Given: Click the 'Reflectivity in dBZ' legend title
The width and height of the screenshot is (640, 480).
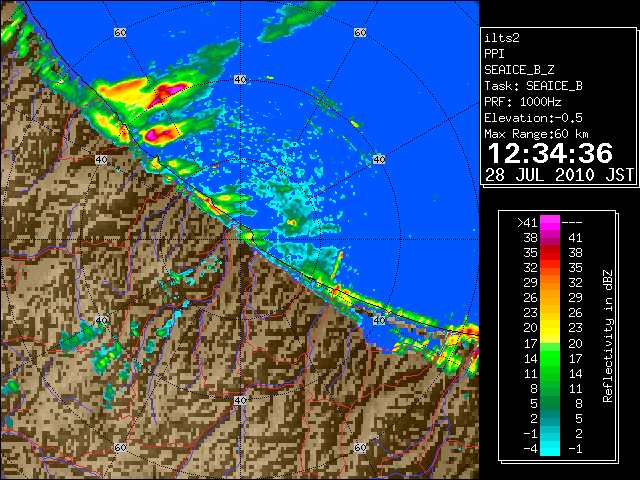Looking at the screenshot, I should (608, 336).
